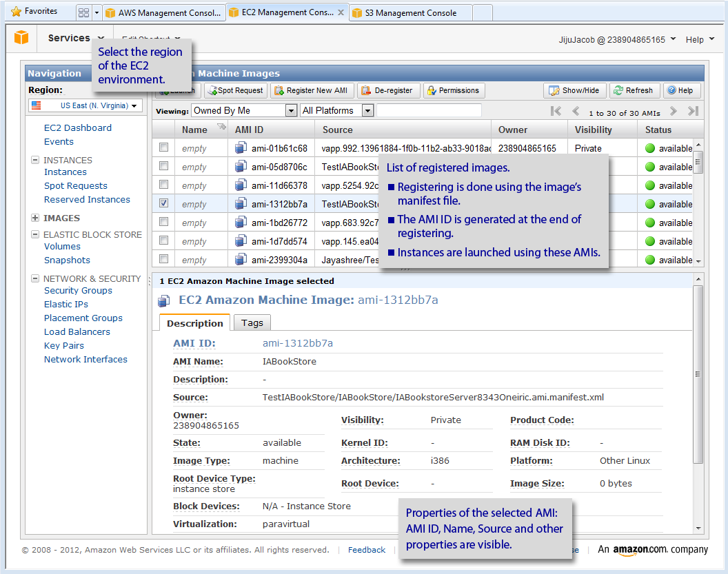This screenshot has width=728, height=574.
Task: Uncheck the ami-1312bb7a row checkbox
Action: coord(163,203)
